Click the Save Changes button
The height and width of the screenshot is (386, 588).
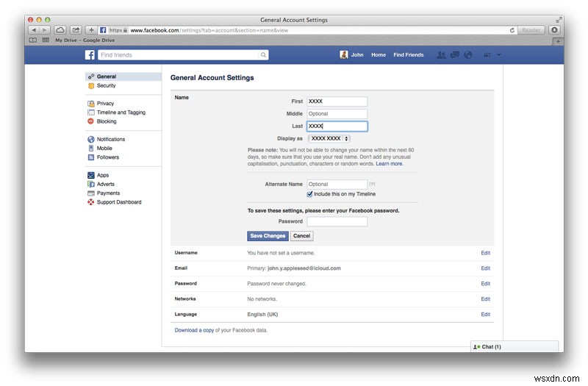pos(268,236)
